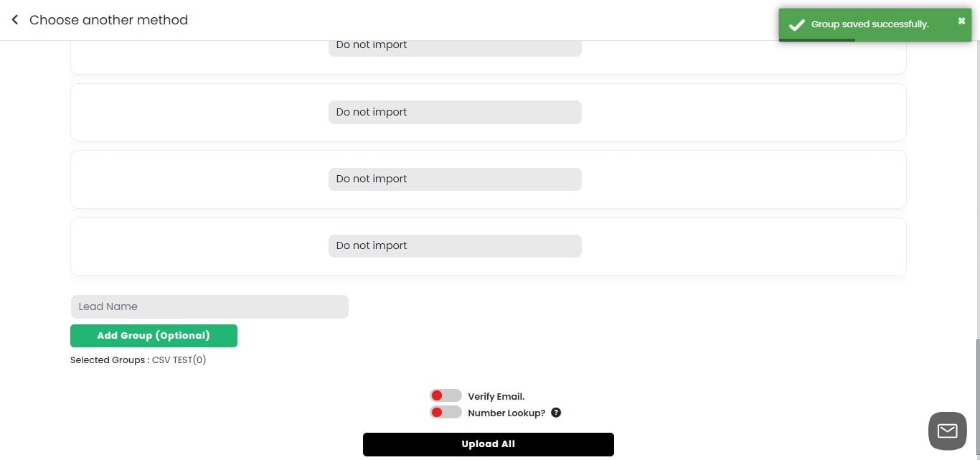
Task: Click the Upload All button
Action: (x=489, y=443)
